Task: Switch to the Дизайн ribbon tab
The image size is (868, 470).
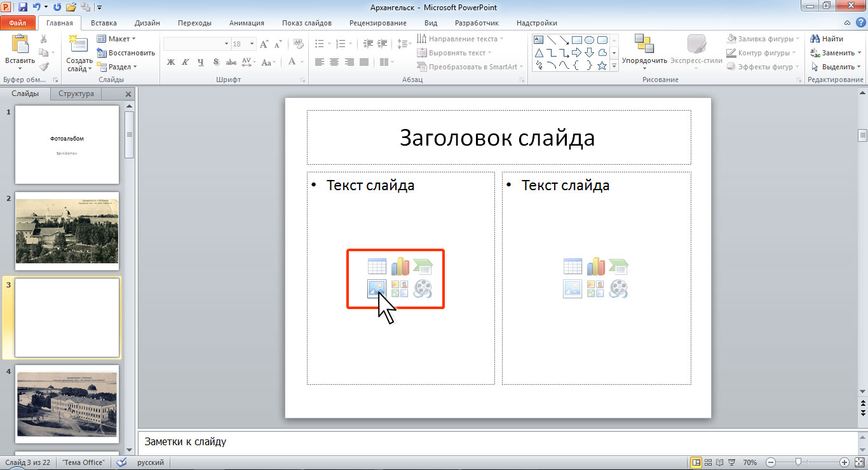Action: pos(147,23)
